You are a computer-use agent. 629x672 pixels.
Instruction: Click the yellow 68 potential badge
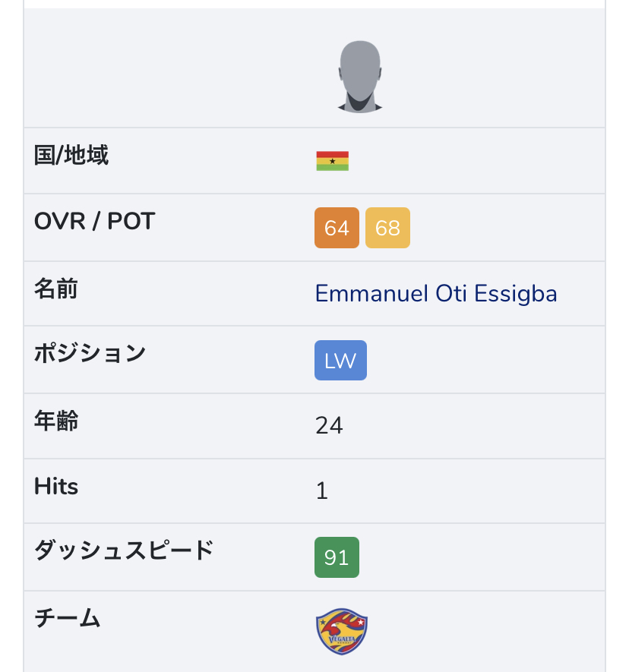(x=387, y=228)
